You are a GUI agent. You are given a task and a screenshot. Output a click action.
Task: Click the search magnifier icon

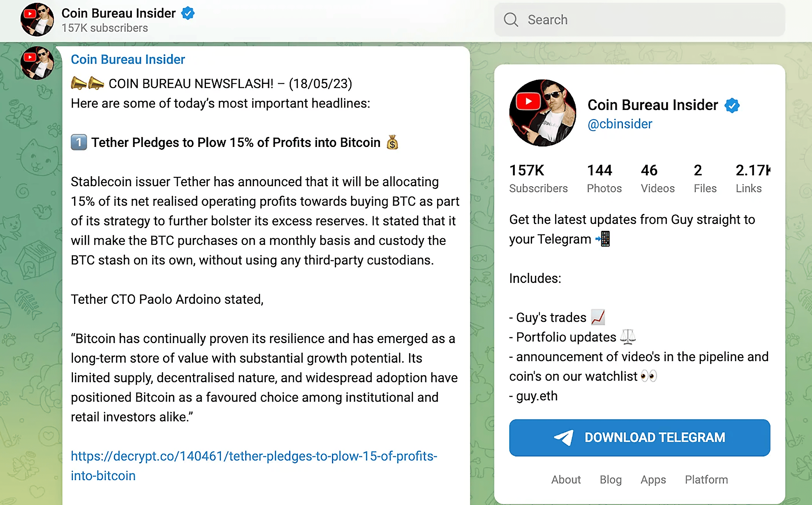511,20
